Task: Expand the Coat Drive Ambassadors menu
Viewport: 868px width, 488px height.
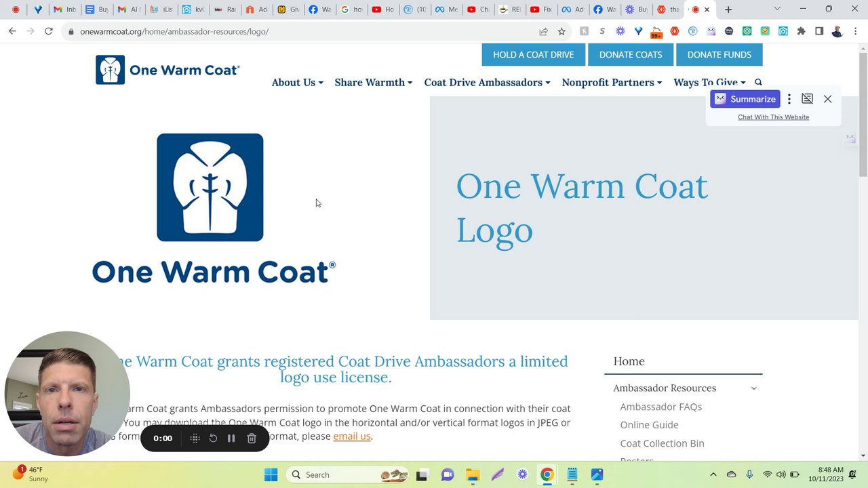Action: pyautogui.click(x=487, y=82)
